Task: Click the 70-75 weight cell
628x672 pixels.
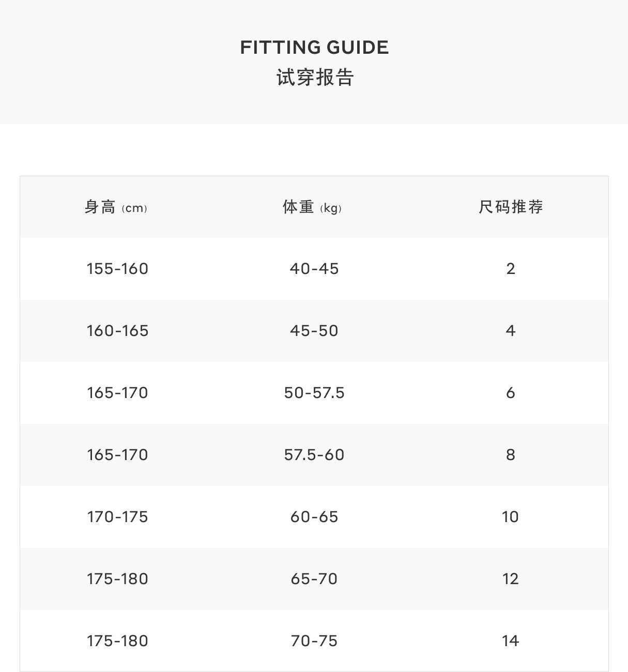Action: [314, 641]
